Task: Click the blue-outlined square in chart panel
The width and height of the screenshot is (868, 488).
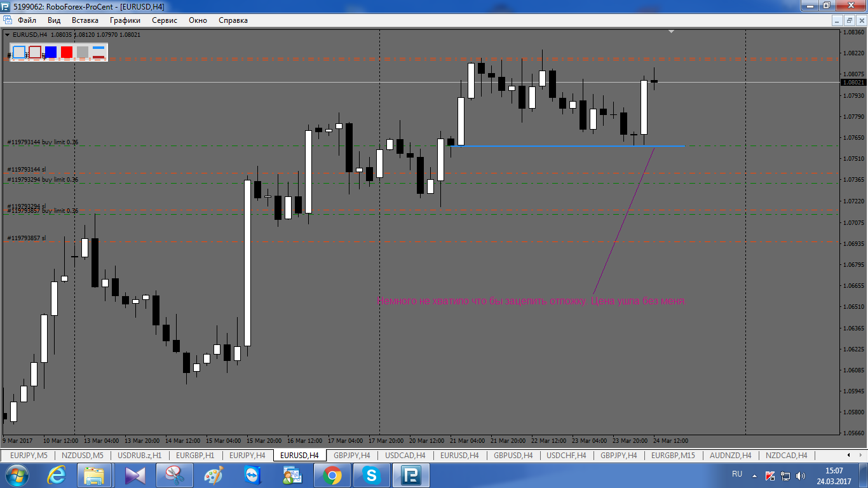Action: [19, 52]
